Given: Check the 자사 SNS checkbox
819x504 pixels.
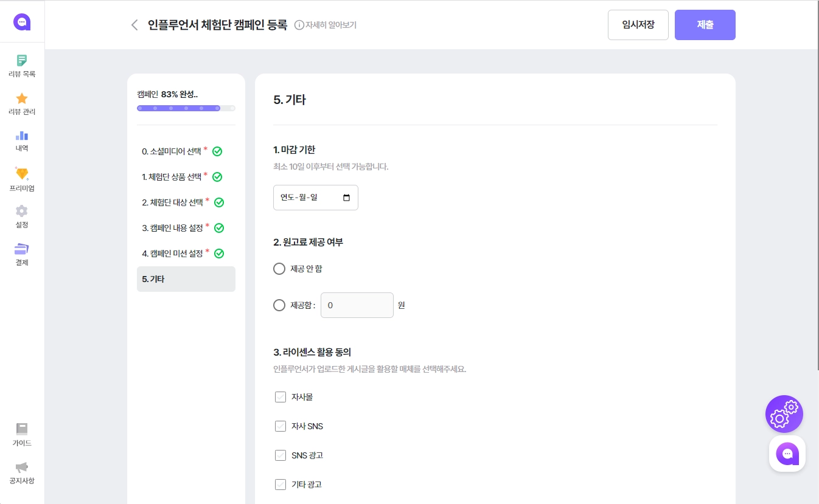Looking at the screenshot, I should [x=281, y=426].
